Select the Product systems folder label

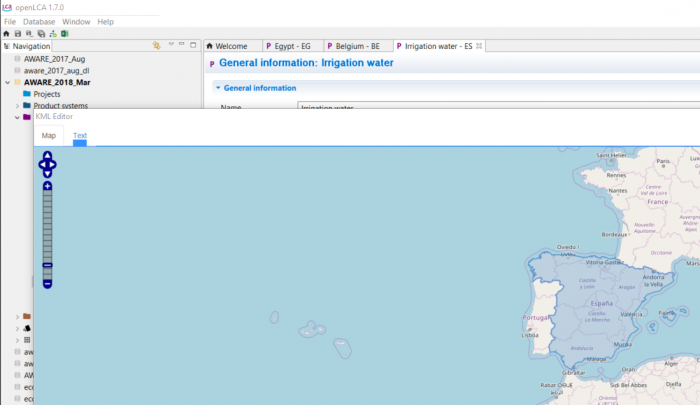pyautogui.click(x=60, y=105)
